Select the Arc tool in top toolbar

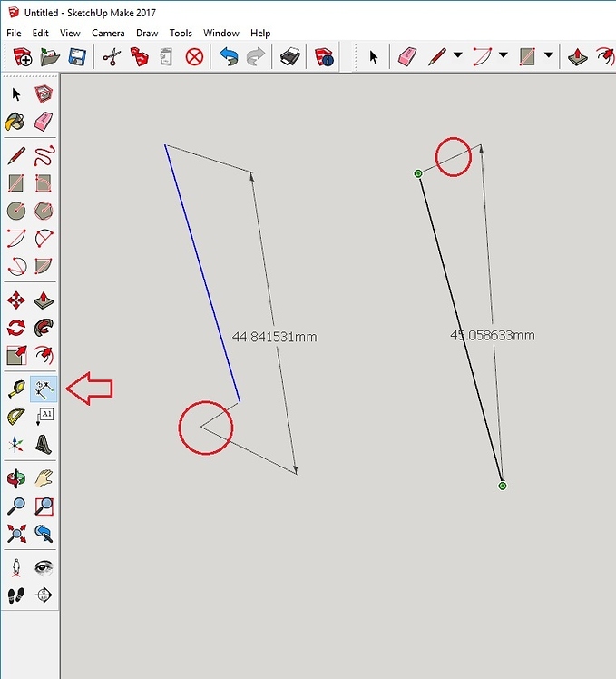483,56
